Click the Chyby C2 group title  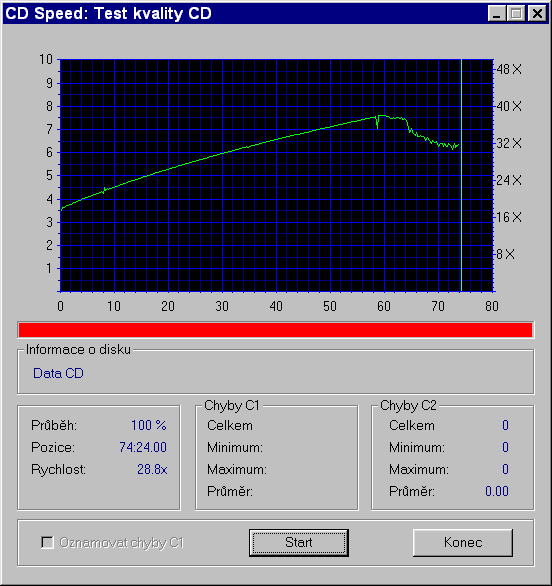click(x=408, y=405)
